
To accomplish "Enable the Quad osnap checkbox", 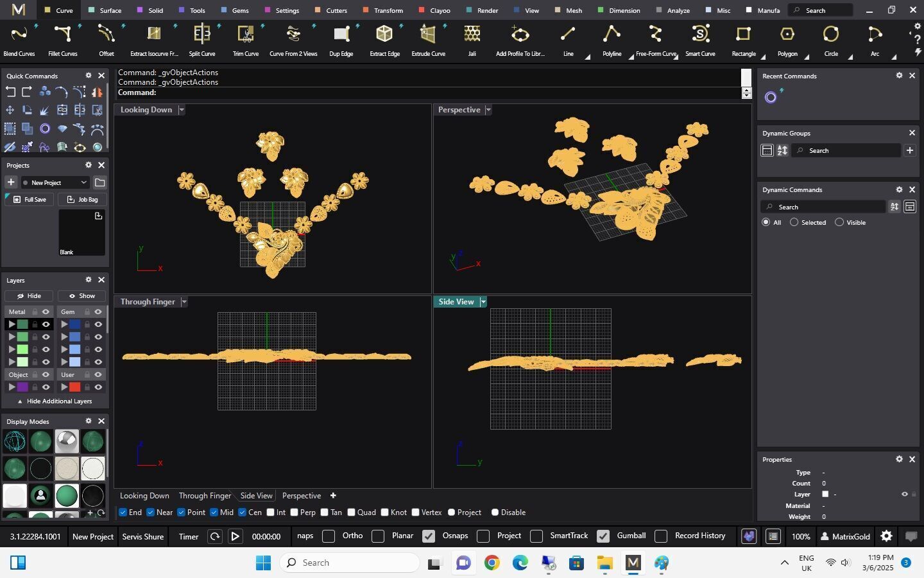I will [351, 512].
